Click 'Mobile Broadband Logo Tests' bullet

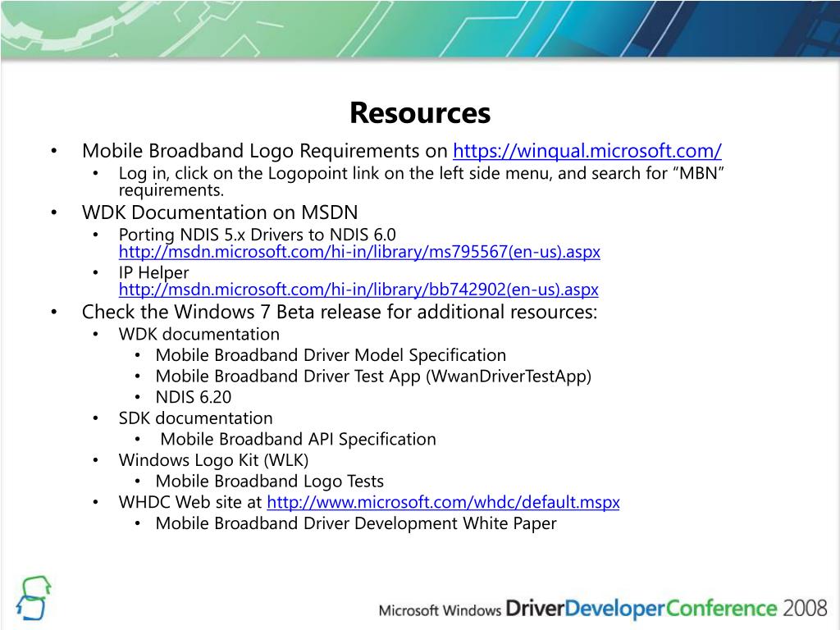coord(269,482)
